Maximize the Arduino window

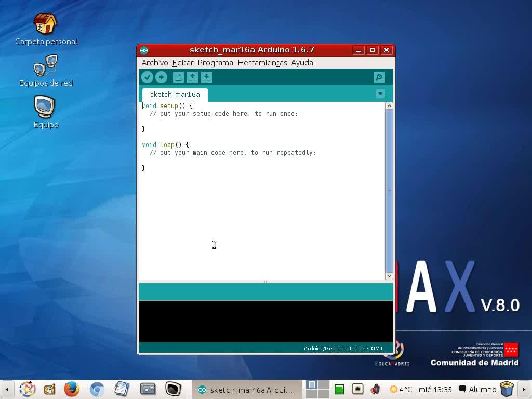point(372,50)
